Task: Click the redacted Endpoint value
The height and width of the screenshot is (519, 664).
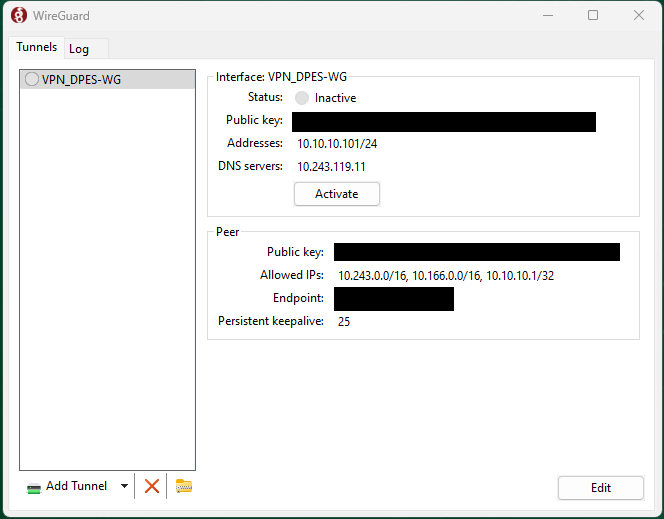Action: coord(394,299)
